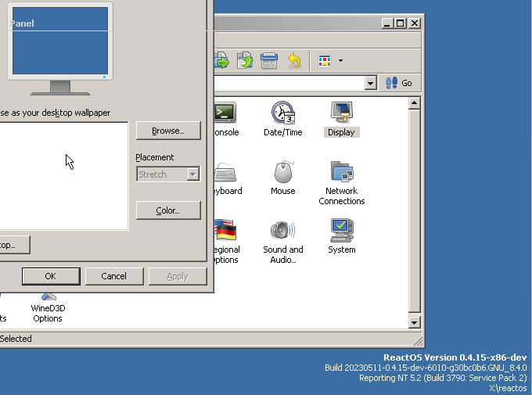The width and height of the screenshot is (532, 395).
Task: Click the Browse... button
Action: pos(167,131)
